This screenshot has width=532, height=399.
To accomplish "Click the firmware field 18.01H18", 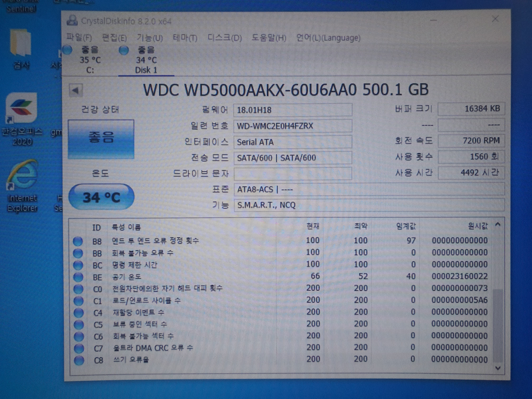I will 293,110.
